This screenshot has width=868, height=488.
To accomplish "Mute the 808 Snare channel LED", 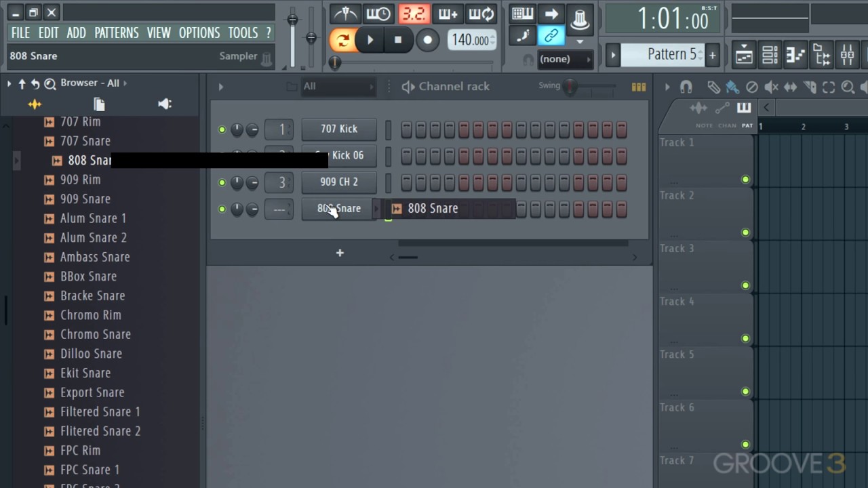I will [x=222, y=209].
